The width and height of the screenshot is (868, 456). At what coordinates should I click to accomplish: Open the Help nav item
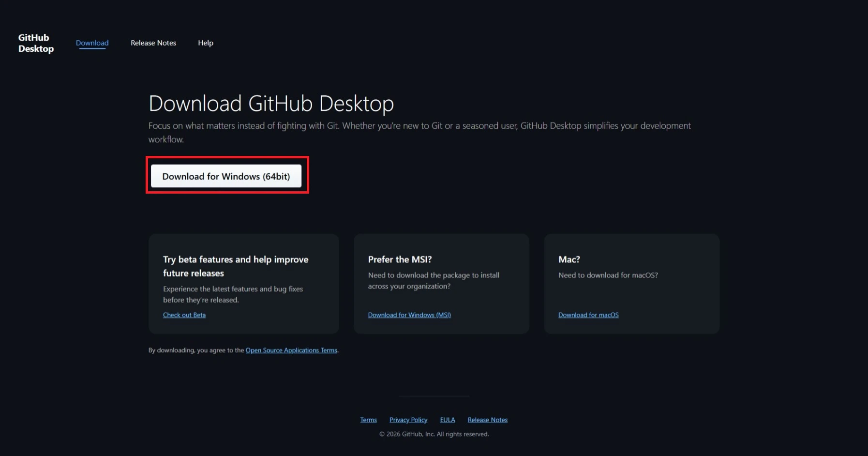(206, 43)
